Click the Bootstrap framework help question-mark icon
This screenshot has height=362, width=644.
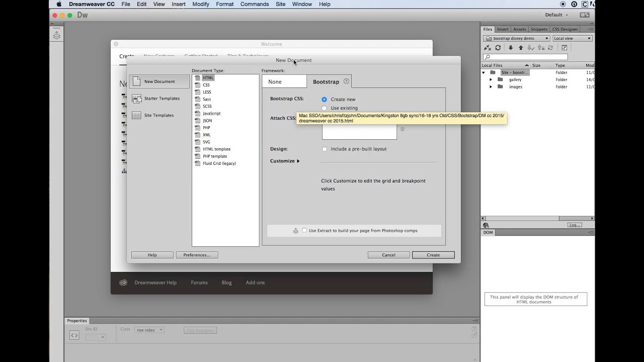tap(346, 81)
